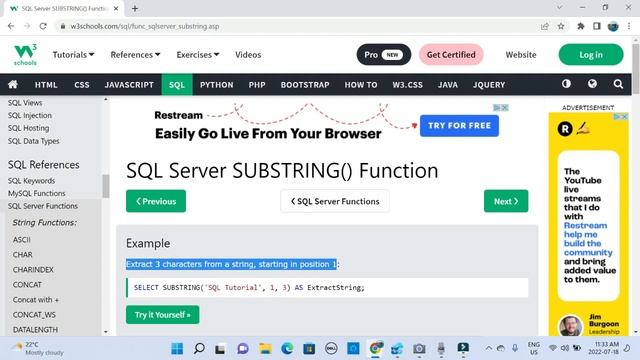Show hidden system tray icons
This screenshot has width=640, height=360.
488,348
